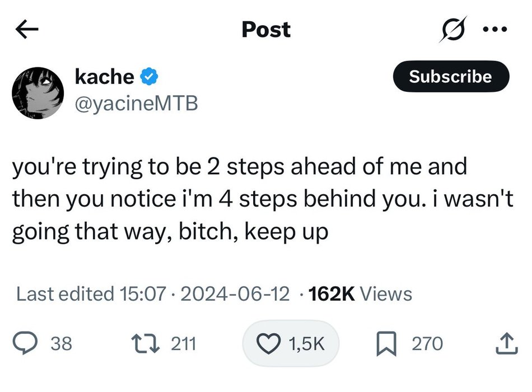Click the post text body

coord(263,199)
